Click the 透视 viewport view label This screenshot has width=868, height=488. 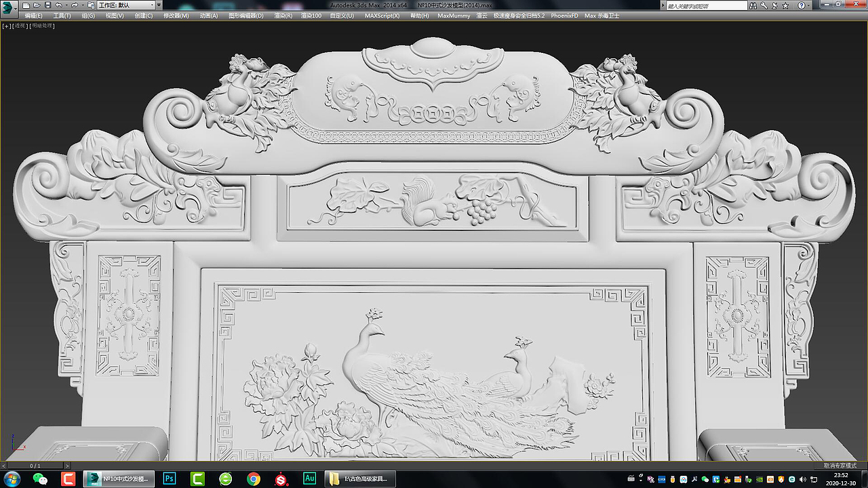click(19, 26)
